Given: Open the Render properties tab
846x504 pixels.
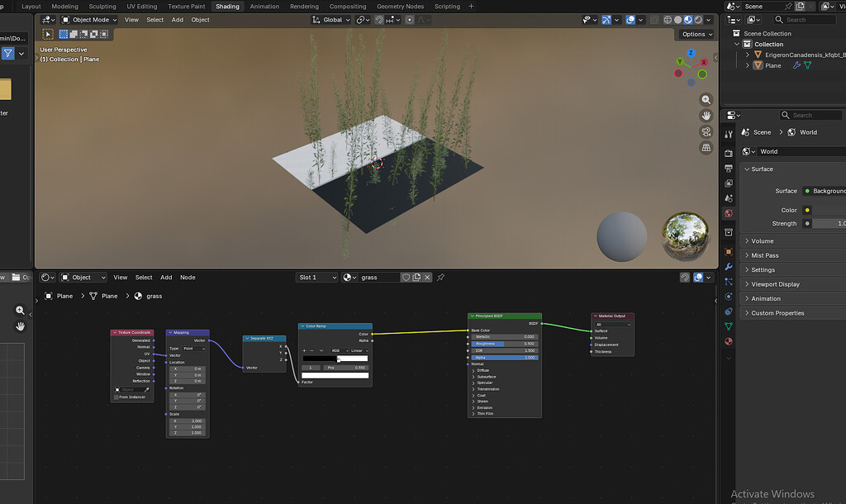Looking at the screenshot, I should (729, 153).
